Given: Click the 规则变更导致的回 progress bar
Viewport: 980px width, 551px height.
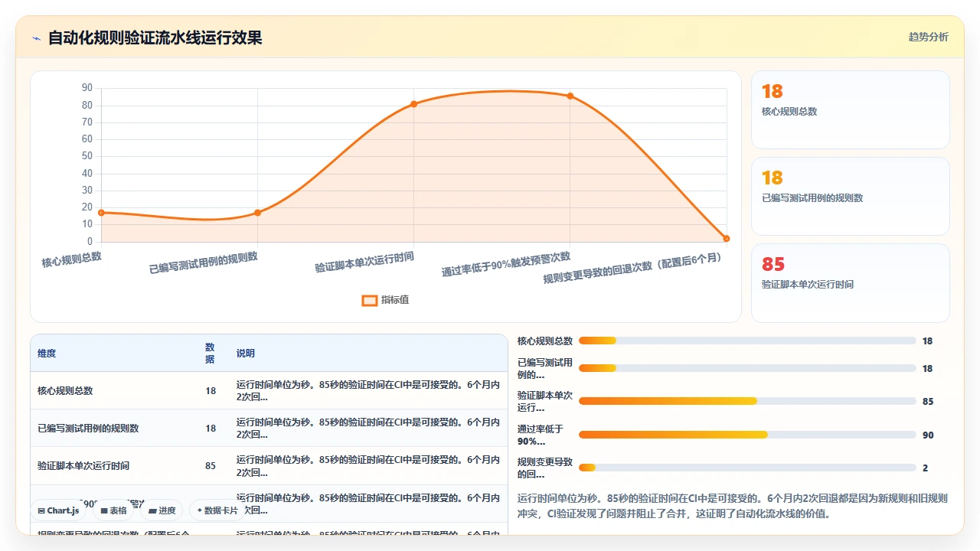Looking at the screenshot, I should 747,468.
